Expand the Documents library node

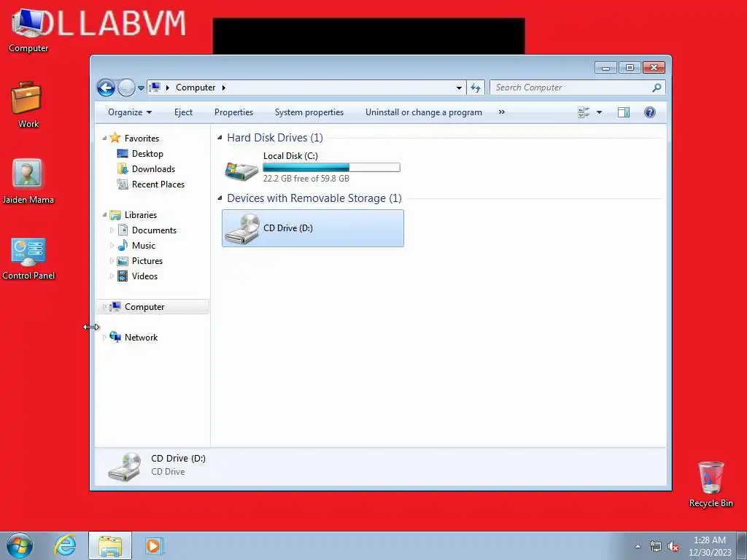[x=112, y=230]
